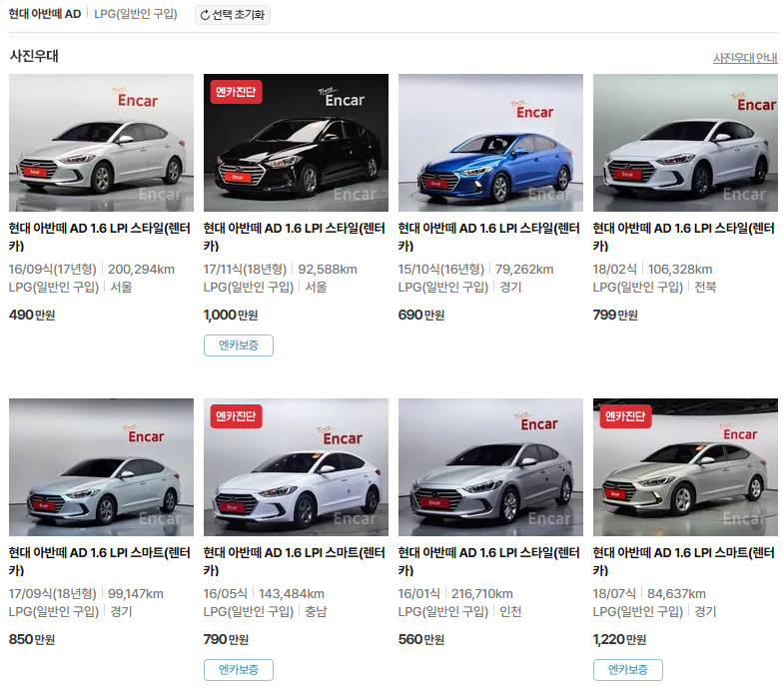This screenshot has width=784, height=690.
Task: Click the 18/07식 year text
Action: [614, 594]
